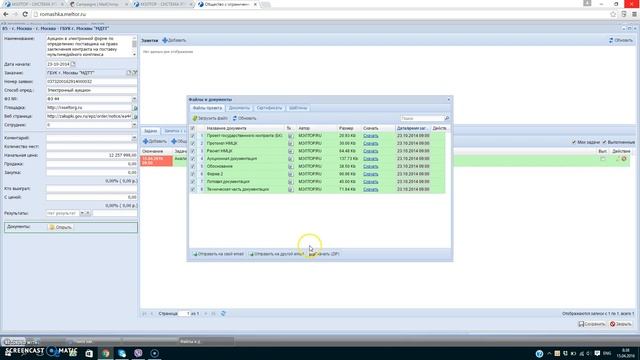The width and height of the screenshot is (640, 360).
Task: Uncheck Расчет НМЦК row checkbox
Action: 193,151
